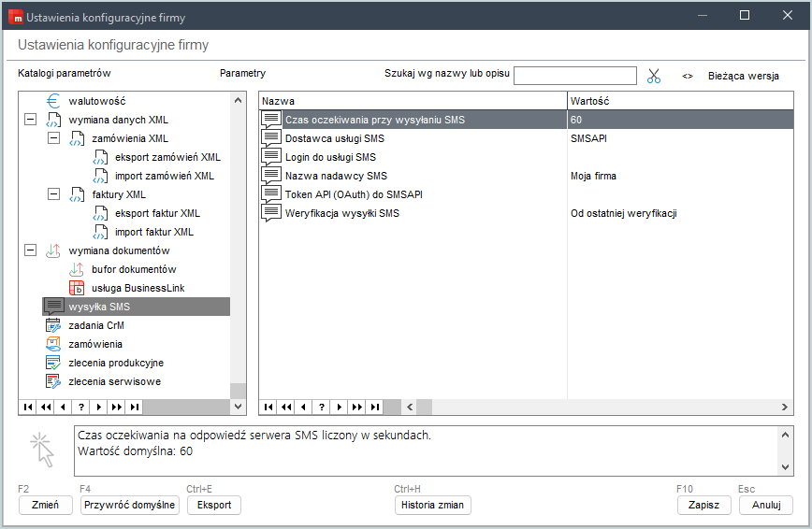This screenshot has height=529, width=812.
Task: Click the zadania CrM calendar icon
Action: (53, 325)
